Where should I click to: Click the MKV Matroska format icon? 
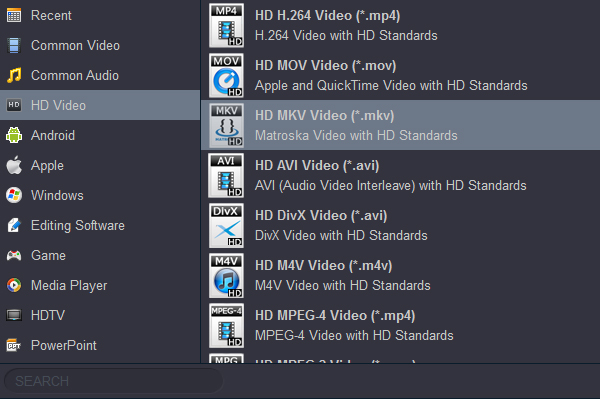(226, 125)
